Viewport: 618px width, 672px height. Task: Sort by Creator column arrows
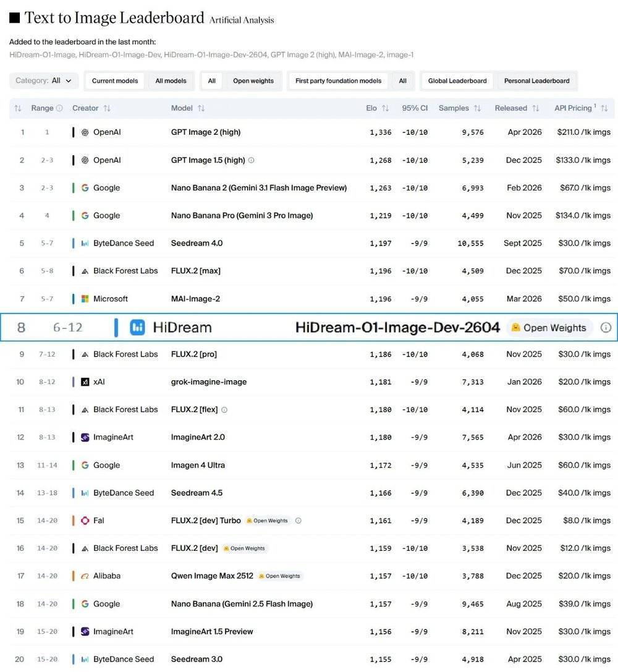[x=107, y=108]
